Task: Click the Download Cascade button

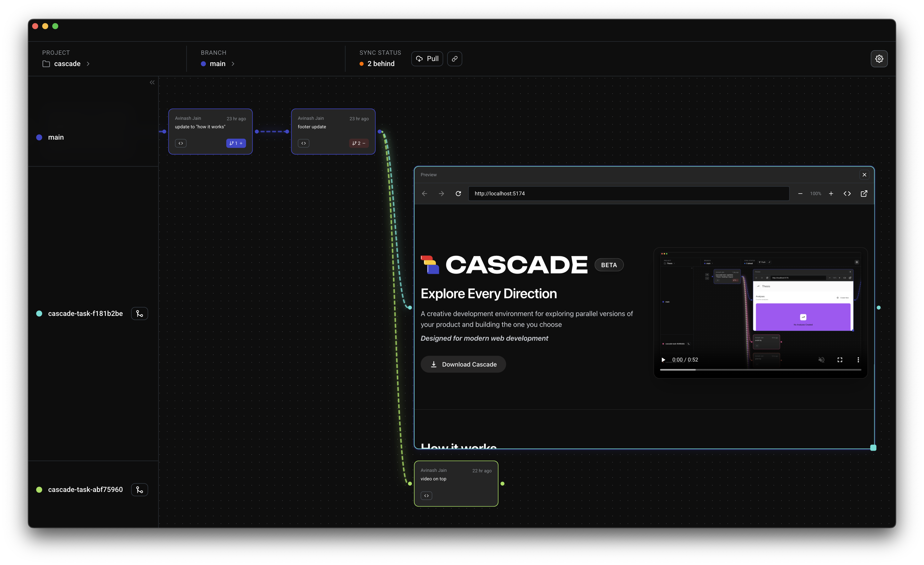Action: click(x=463, y=364)
